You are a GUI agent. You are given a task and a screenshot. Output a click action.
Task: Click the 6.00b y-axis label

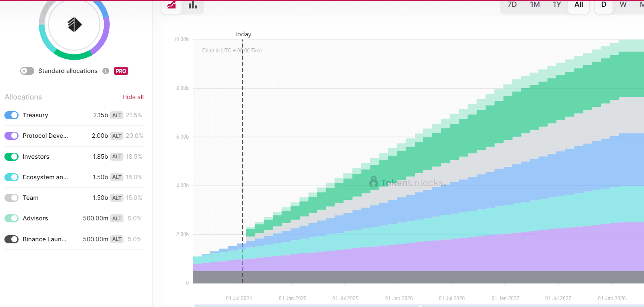pos(182,137)
